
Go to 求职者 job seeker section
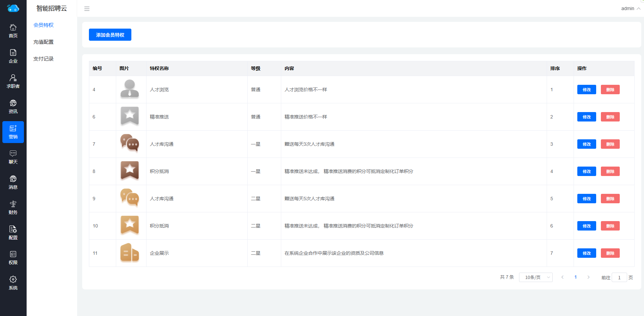tap(13, 81)
